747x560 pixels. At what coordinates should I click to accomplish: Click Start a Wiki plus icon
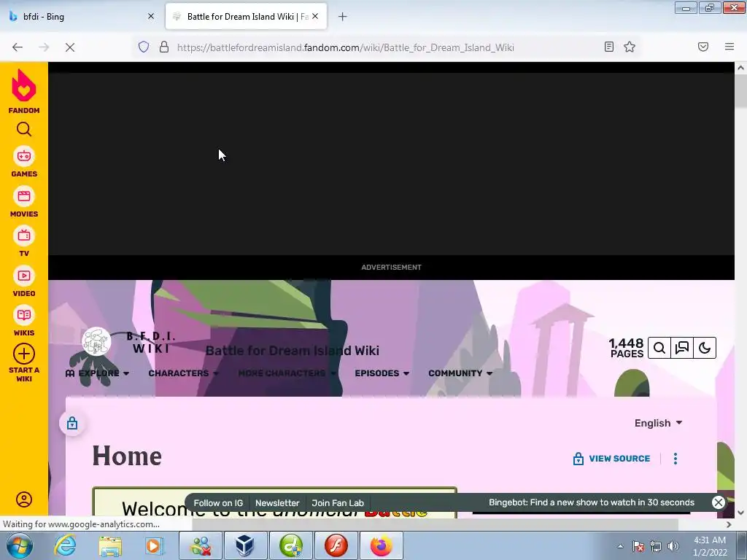(24, 354)
